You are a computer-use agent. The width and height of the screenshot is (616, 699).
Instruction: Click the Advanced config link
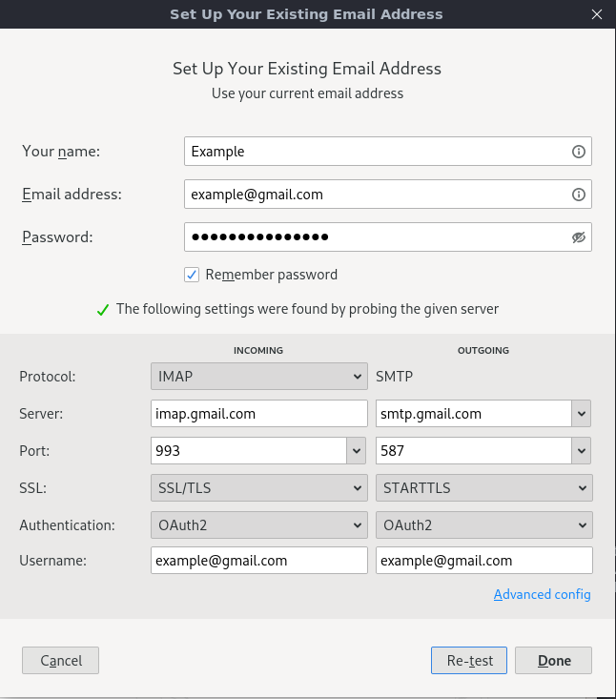542,594
